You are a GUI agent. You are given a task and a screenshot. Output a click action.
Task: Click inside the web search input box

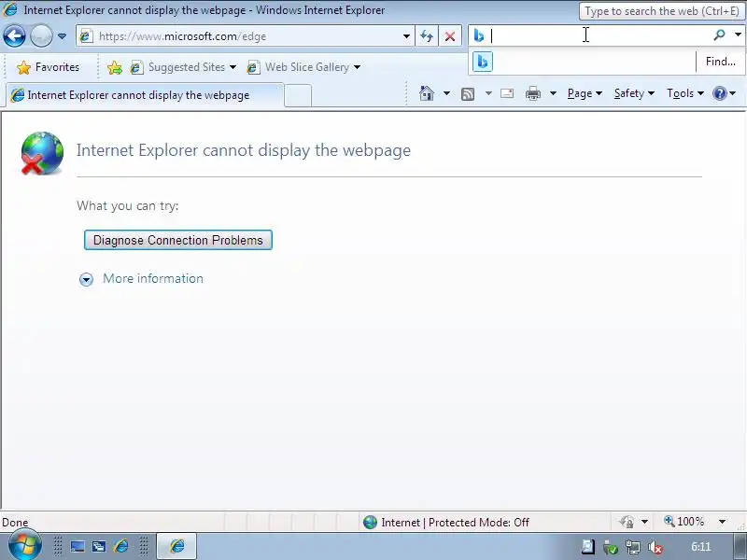598,35
